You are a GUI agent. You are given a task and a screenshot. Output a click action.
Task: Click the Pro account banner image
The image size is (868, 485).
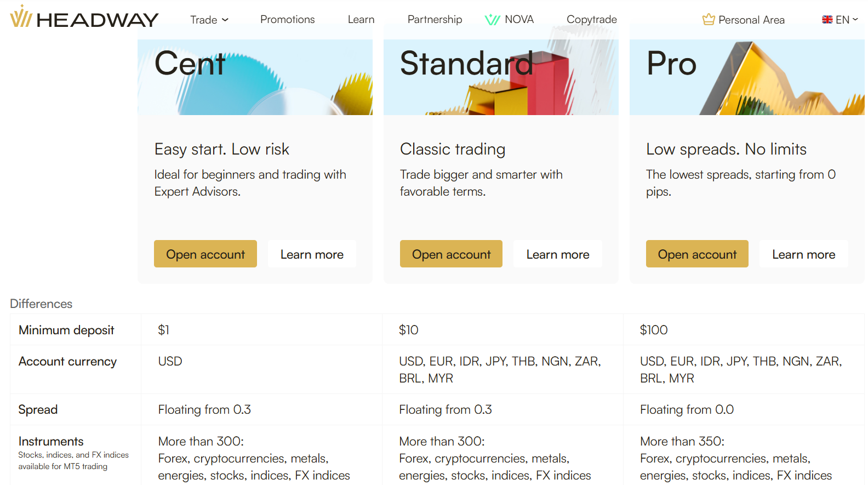[x=747, y=77]
